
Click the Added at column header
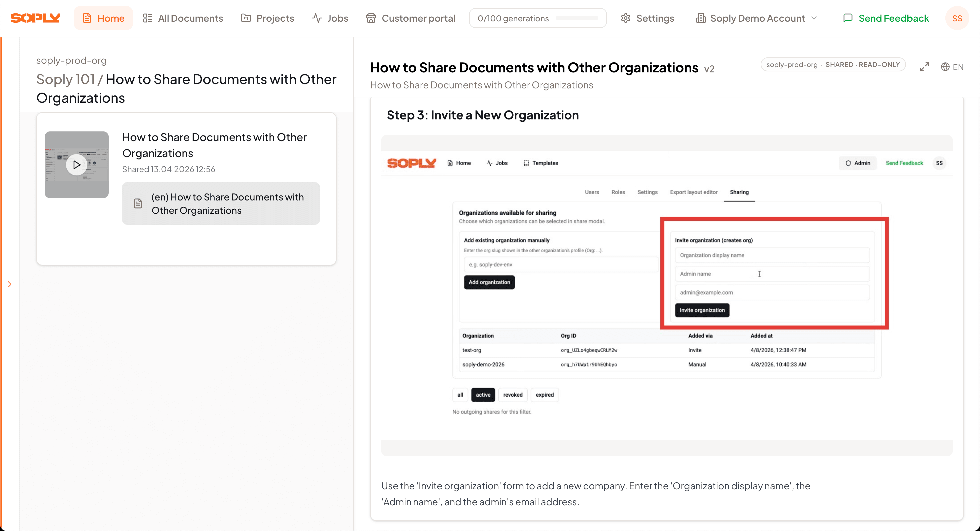pos(761,335)
